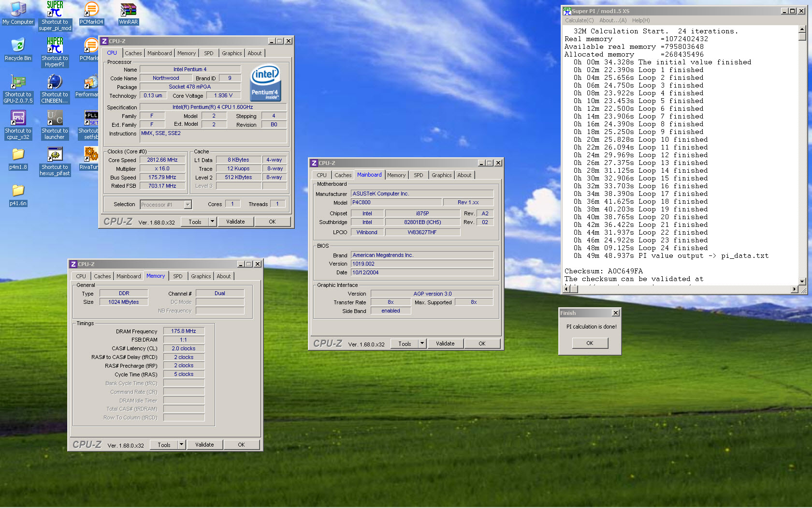
Task: Switch to SPD tab in the CPU window
Action: 208,53
